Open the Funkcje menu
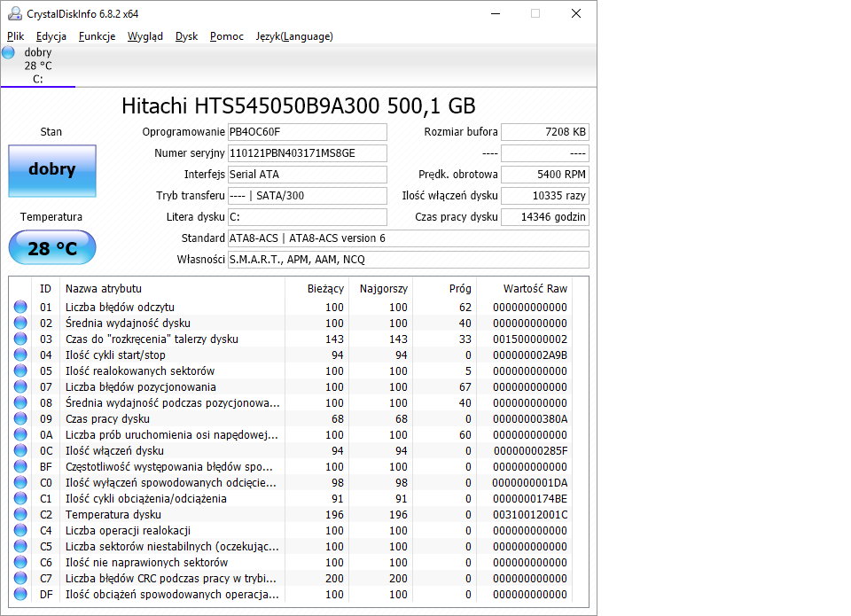Image resolution: width=851 pixels, height=616 pixels. tap(97, 36)
